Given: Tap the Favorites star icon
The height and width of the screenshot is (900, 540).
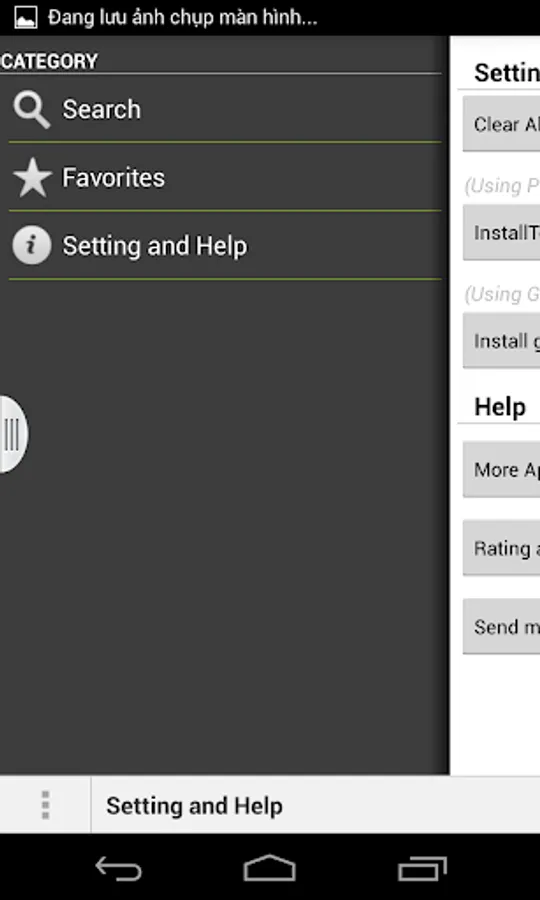Looking at the screenshot, I should coord(32,178).
